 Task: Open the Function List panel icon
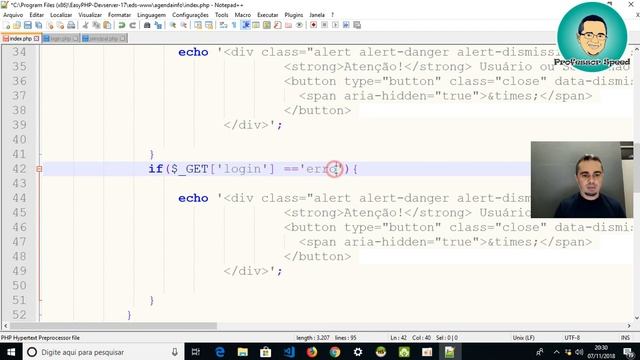coord(277,25)
